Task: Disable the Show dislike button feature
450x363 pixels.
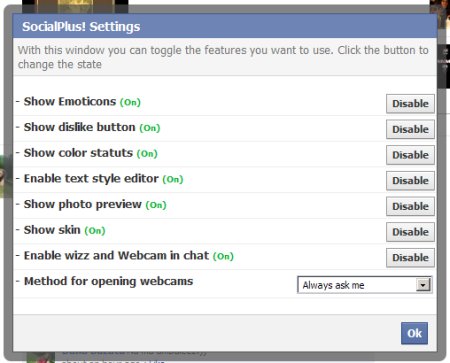Action: coord(410,129)
